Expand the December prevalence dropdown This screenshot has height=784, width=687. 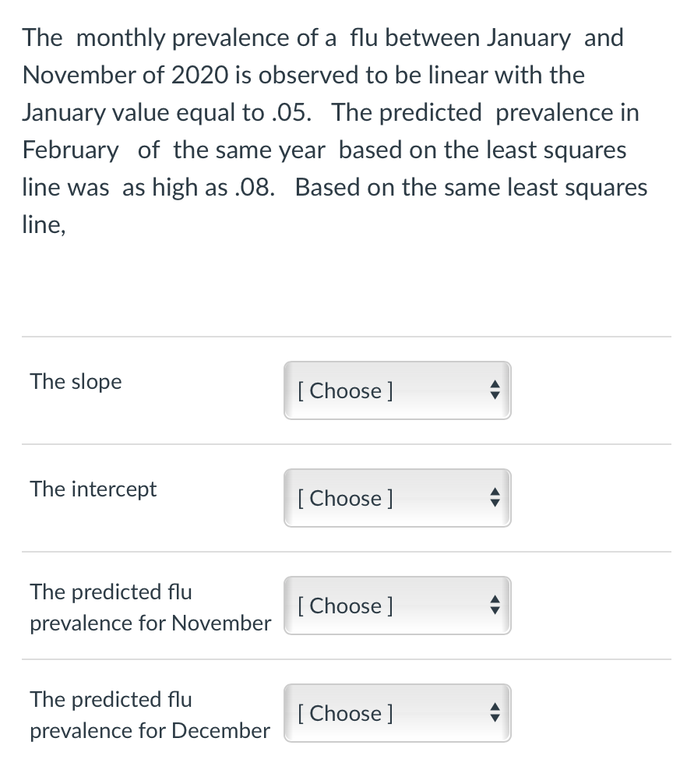tap(397, 713)
